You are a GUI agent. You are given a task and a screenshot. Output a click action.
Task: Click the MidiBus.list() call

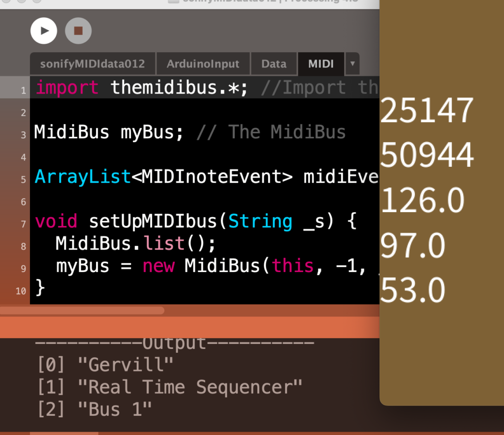(x=135, y=243)
